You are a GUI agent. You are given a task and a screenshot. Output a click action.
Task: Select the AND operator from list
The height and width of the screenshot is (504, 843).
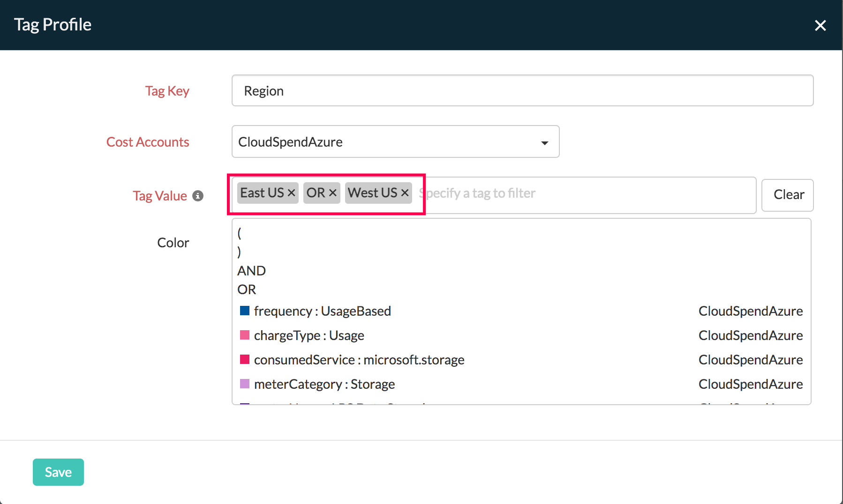(x=252, y=271)
